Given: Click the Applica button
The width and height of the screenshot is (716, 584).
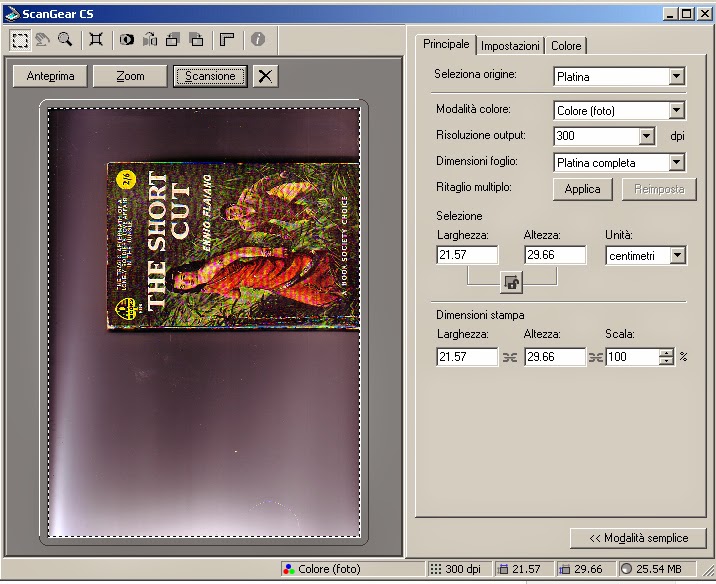Looking at the screenshot, I should coord(583,189).
